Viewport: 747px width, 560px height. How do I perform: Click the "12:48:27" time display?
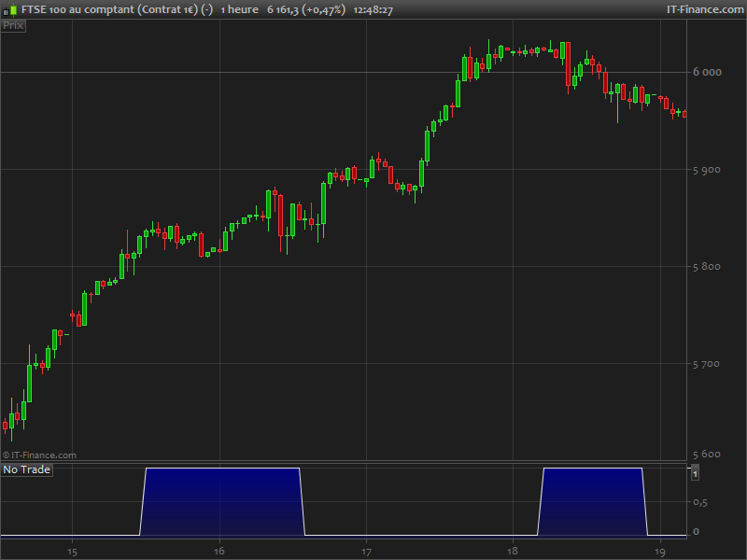point(373,10)
